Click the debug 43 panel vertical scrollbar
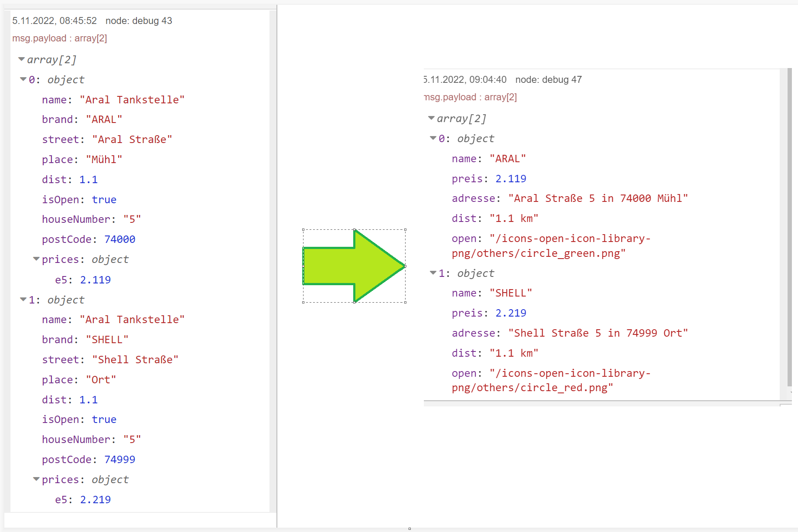The width and height of the screenshot is (798, 532). pos(273,261)
